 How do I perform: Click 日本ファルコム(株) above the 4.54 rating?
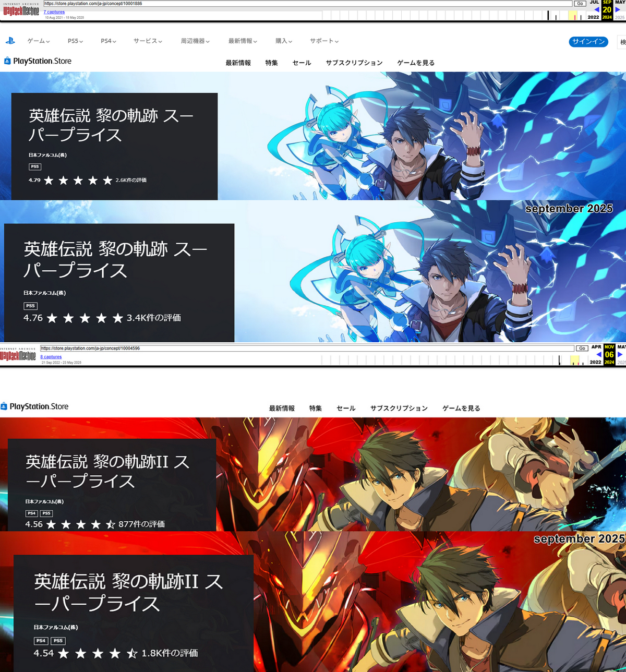(56, 627)
